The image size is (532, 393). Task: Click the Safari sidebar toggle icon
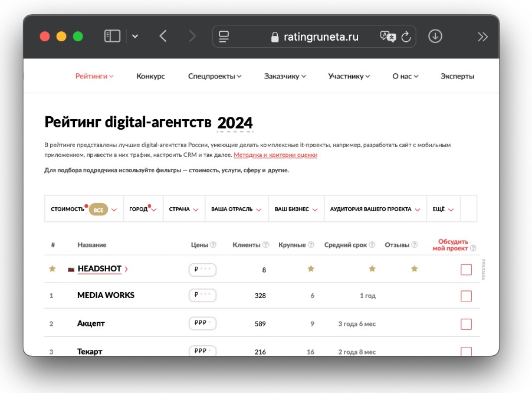coord(112,37)
